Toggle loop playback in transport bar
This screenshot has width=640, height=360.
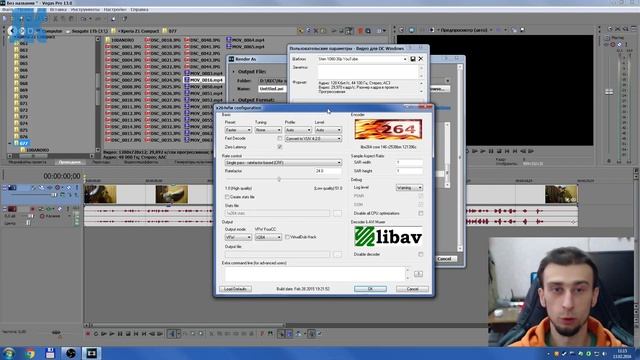pyautogui.click(x=96, y=333)
